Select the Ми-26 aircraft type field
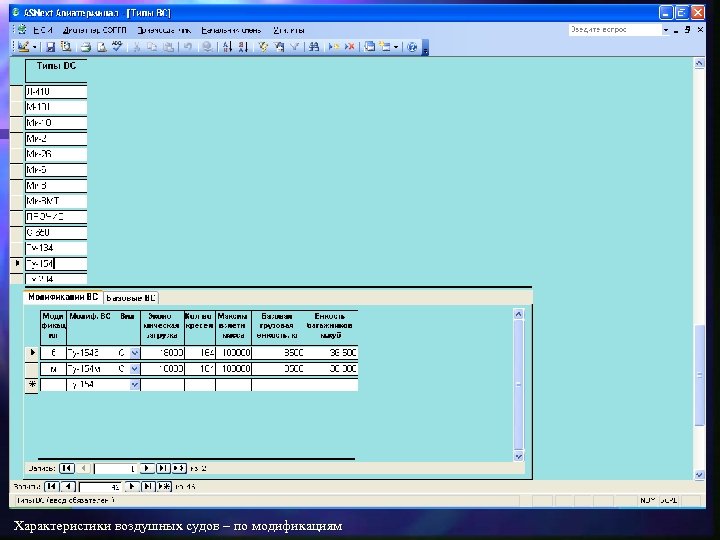This screenshot has width=720, height=540. pyautogui.click(x=56, y=154)
